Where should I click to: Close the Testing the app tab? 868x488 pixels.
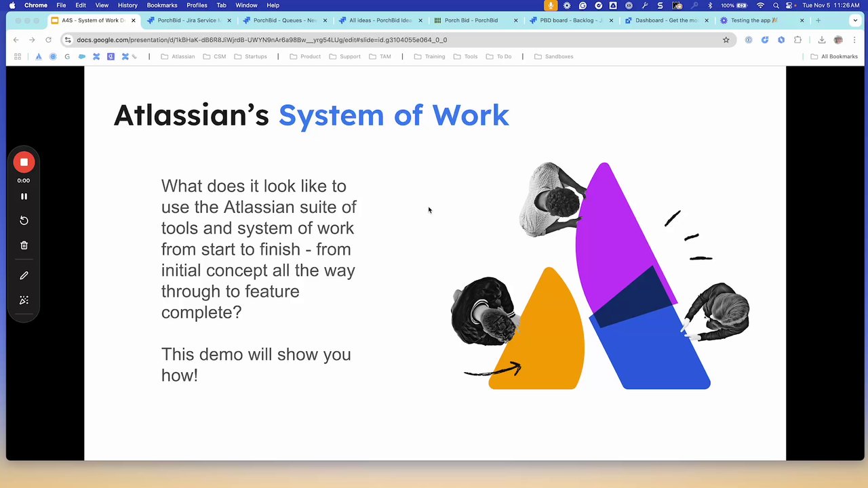click(x=802, y=20)
